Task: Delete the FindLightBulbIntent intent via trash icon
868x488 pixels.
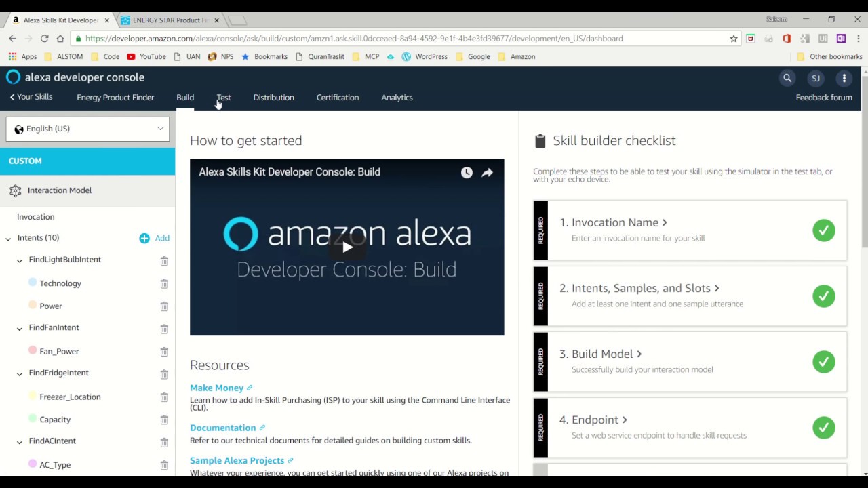Action: click(x=164, y=261)
